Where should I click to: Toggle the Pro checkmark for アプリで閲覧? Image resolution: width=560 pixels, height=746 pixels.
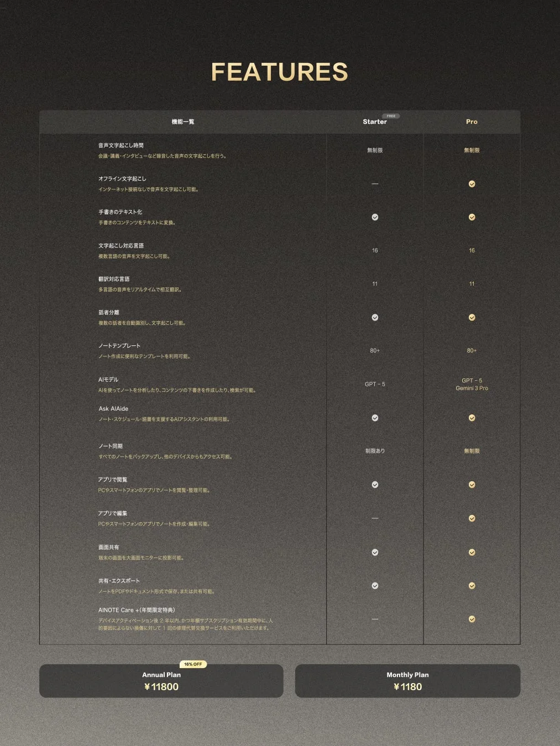[x=472, y=485]
